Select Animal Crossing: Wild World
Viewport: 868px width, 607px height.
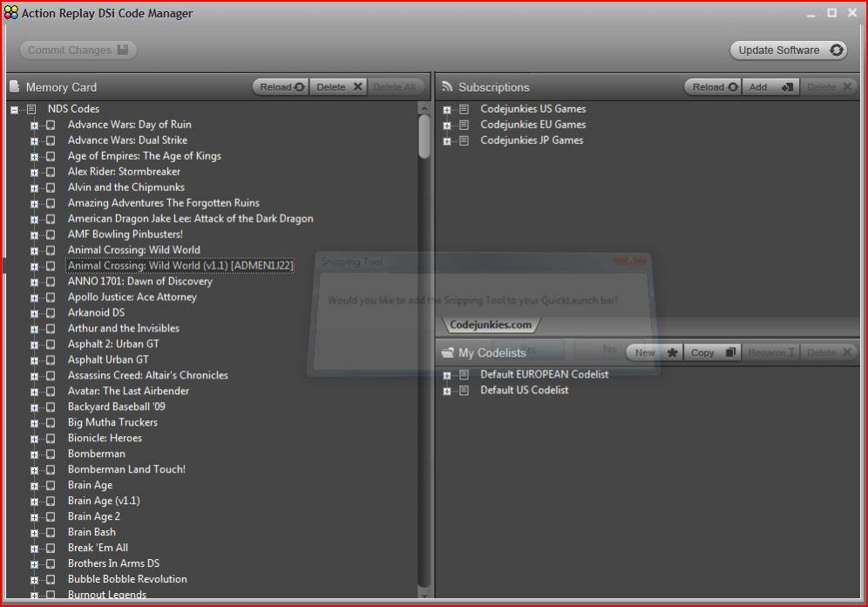(134, 249)
